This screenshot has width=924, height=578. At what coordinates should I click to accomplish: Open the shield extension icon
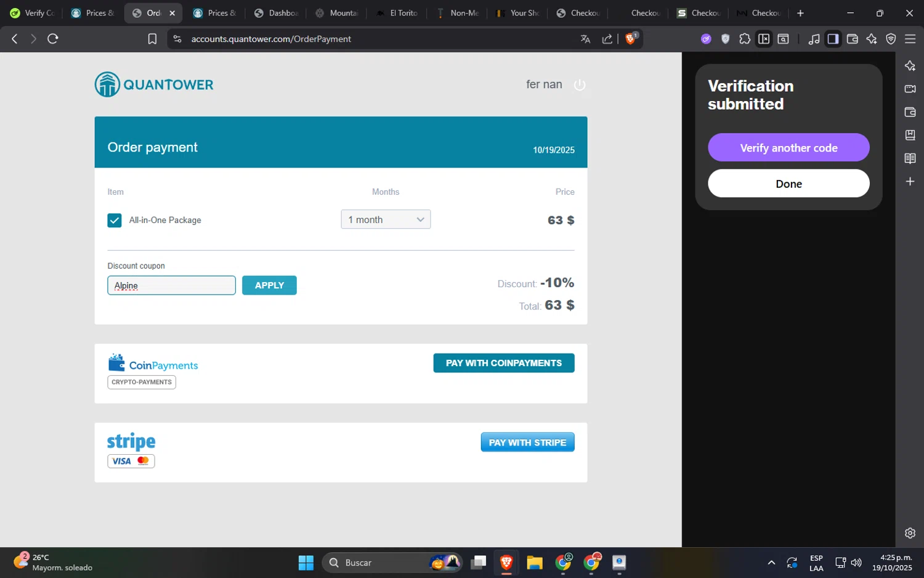point(726,39)
